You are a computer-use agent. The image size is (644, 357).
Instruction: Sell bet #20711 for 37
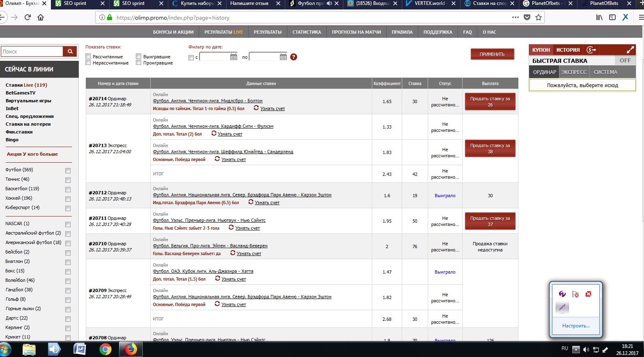[490, 221]
